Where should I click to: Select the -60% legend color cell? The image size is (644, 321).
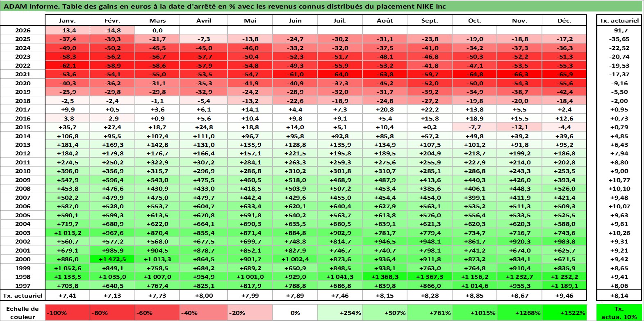tap(157, 312)
